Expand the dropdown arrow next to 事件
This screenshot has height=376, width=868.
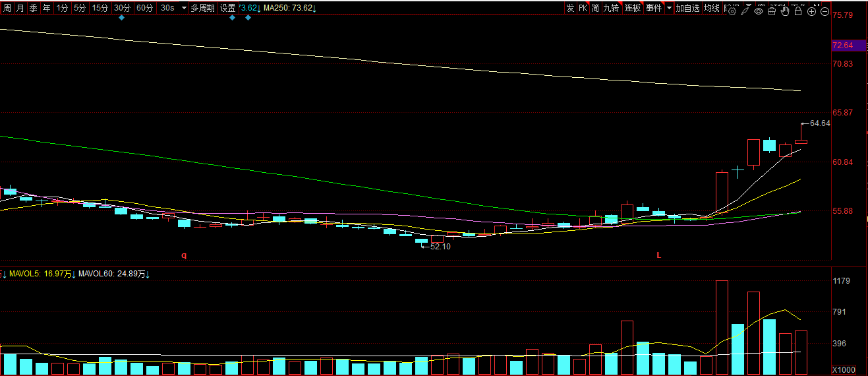(x=669, y=8)
